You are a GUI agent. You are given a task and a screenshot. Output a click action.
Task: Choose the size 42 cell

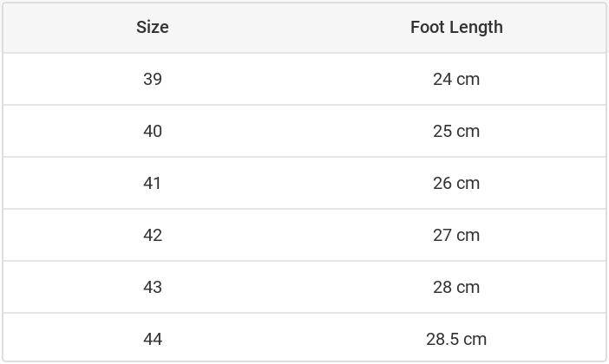pos(153,235)
